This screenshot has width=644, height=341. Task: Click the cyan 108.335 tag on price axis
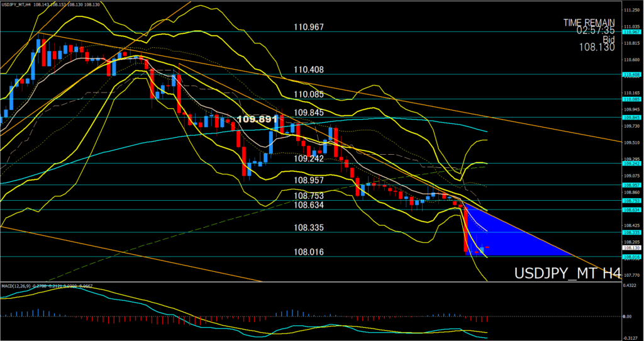click(x=631, y=232)
